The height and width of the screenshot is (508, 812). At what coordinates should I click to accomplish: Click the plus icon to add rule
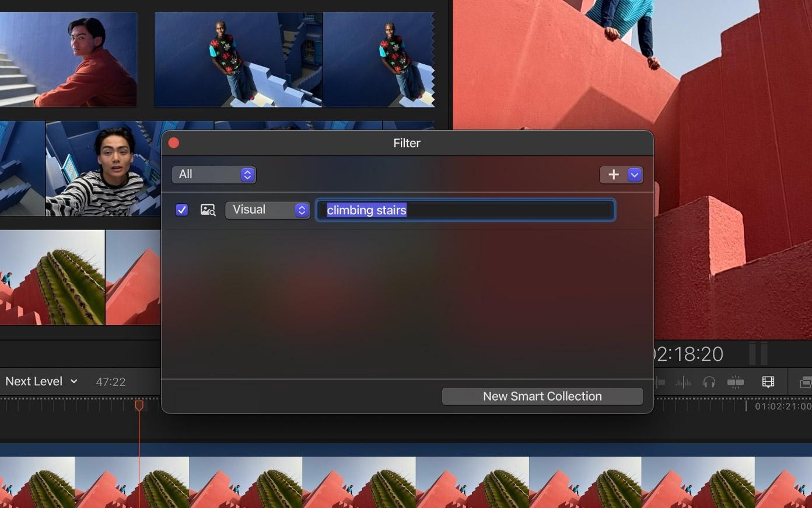(613, 175)
